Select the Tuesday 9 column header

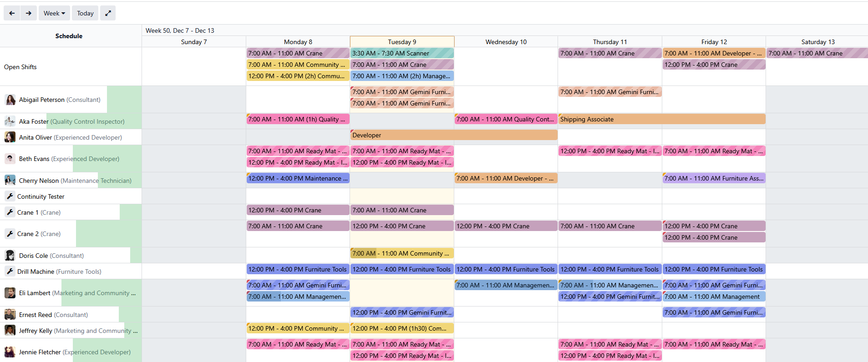[x=402, y=42]
